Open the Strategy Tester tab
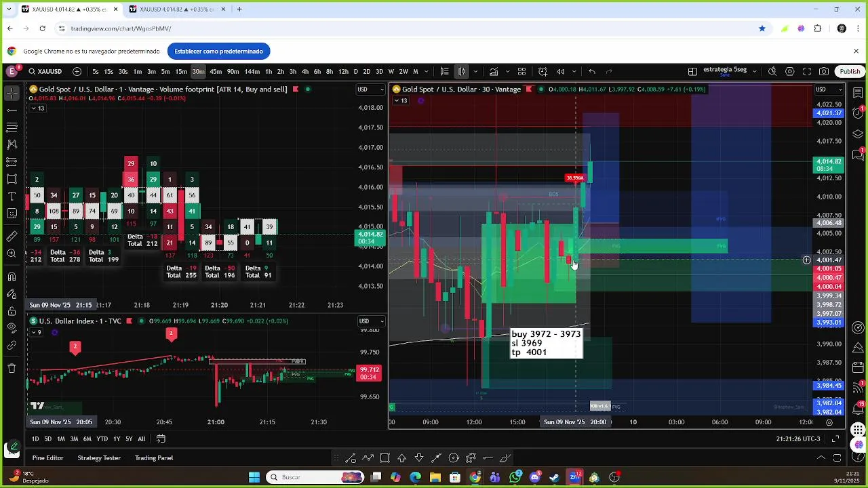The width and height of the screenshot is (868, 488). click(x=99, y=458)
